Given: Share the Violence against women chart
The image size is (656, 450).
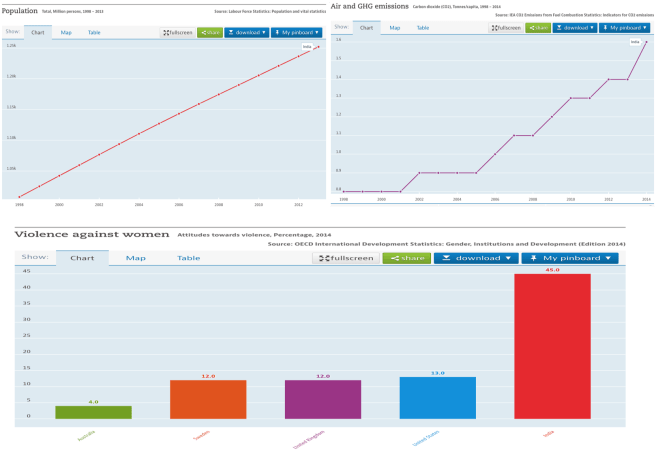Looking at the screenshot, I should pos(406,258).
